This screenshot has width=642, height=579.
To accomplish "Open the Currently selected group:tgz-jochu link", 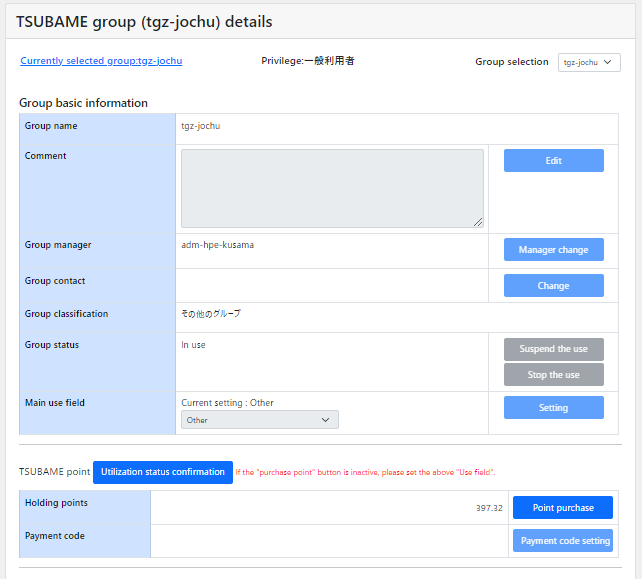I will click(x=101, y=61).
